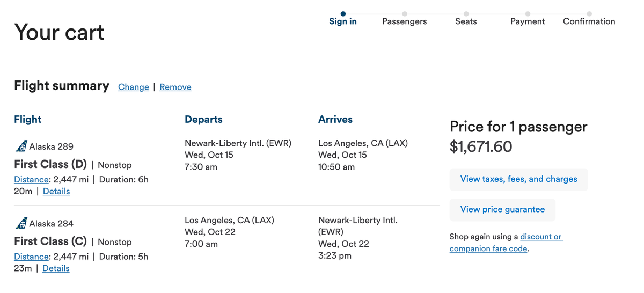Select the Sign in progress step
The height and width of the screenshot is (293, 644).
pyautogui.click(x=343, y=21)
